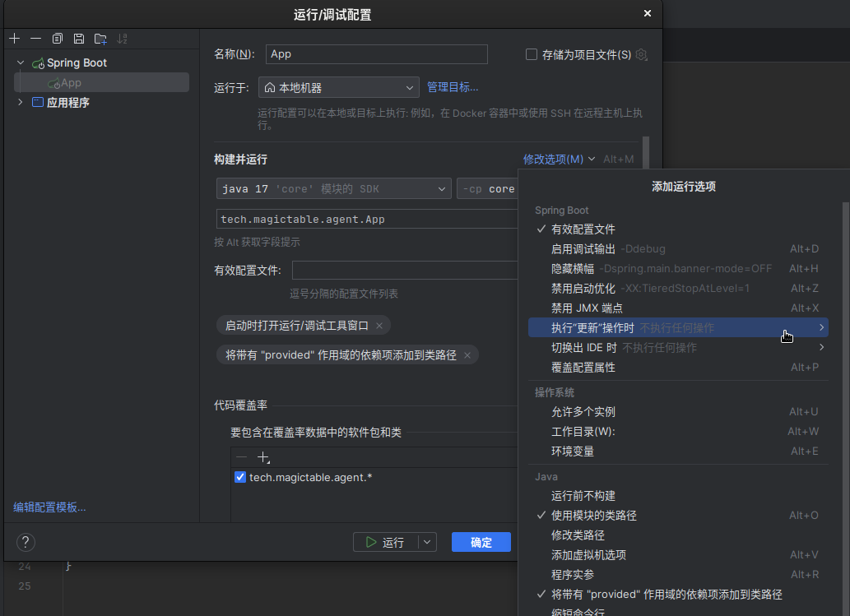Open the 编辑配置模板 link
The image size is (850, 616).
click(x=49, y=507)
